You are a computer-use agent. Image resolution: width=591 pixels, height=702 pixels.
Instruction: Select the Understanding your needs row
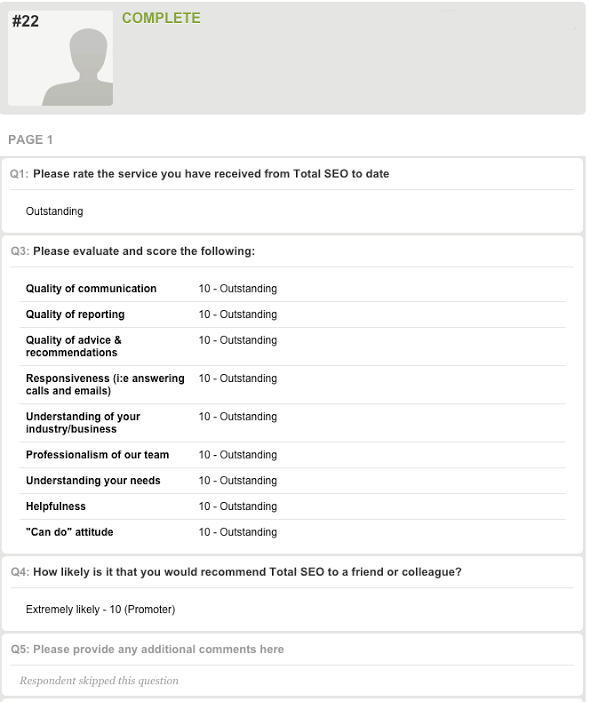click(x=292, y=481)
